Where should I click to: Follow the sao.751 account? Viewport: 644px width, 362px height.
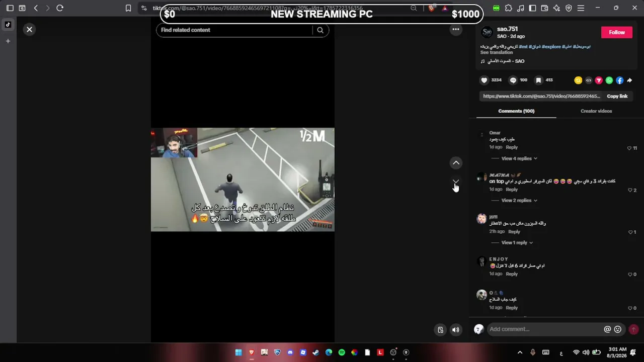point(617,32)
